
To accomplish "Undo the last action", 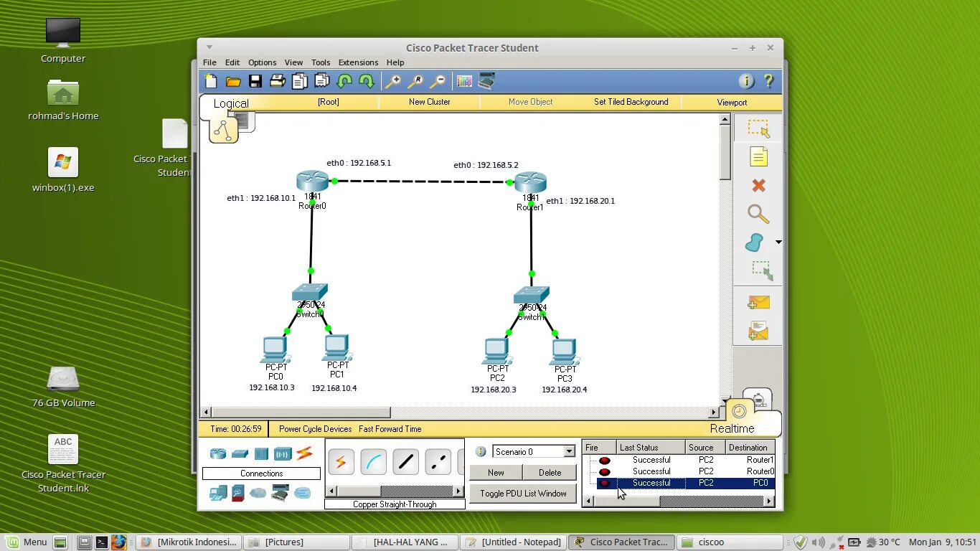I will (x=344, y=81).
